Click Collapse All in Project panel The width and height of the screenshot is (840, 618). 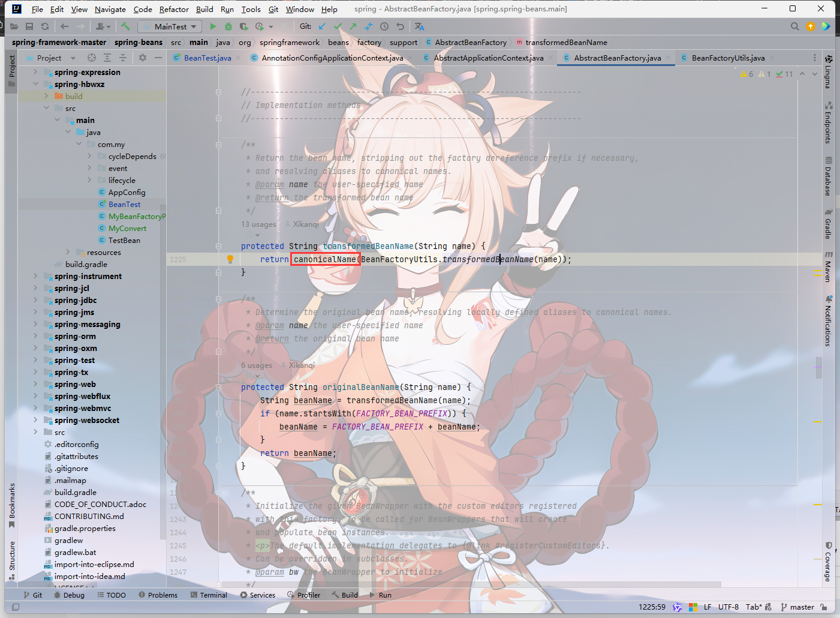123,58
